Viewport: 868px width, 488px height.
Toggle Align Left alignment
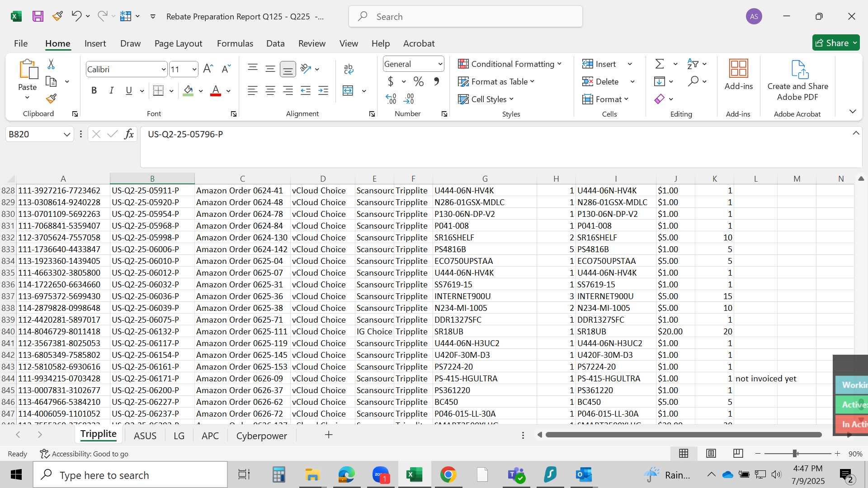click(253, 90)
